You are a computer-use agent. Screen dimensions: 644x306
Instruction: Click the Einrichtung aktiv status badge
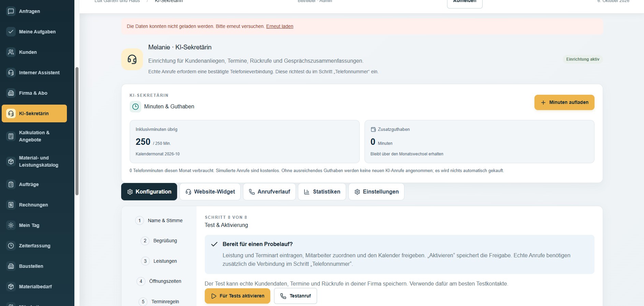583,59
